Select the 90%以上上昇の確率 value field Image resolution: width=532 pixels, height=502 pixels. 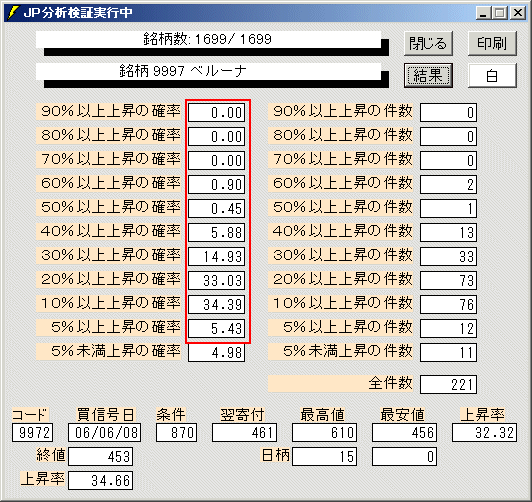tap(216, 112)
